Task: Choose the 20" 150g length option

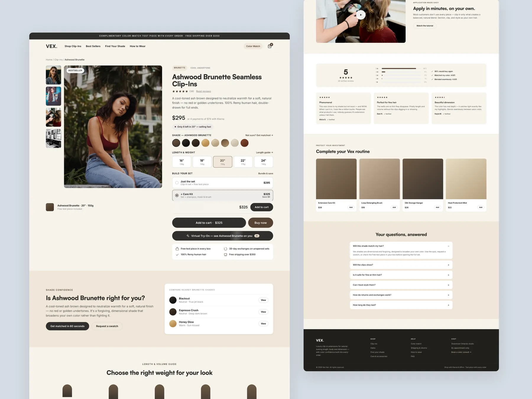Action: click(223, 162)
